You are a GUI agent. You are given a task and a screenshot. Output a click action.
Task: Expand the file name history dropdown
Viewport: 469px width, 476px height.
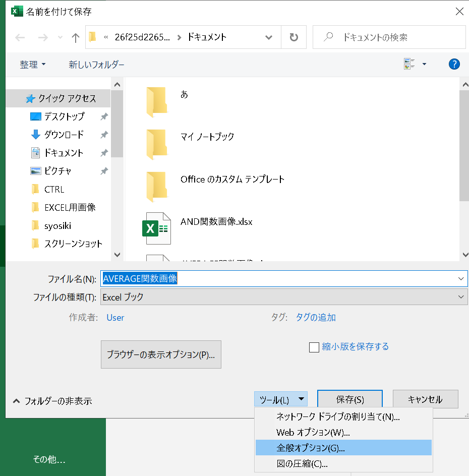(461, 278)
